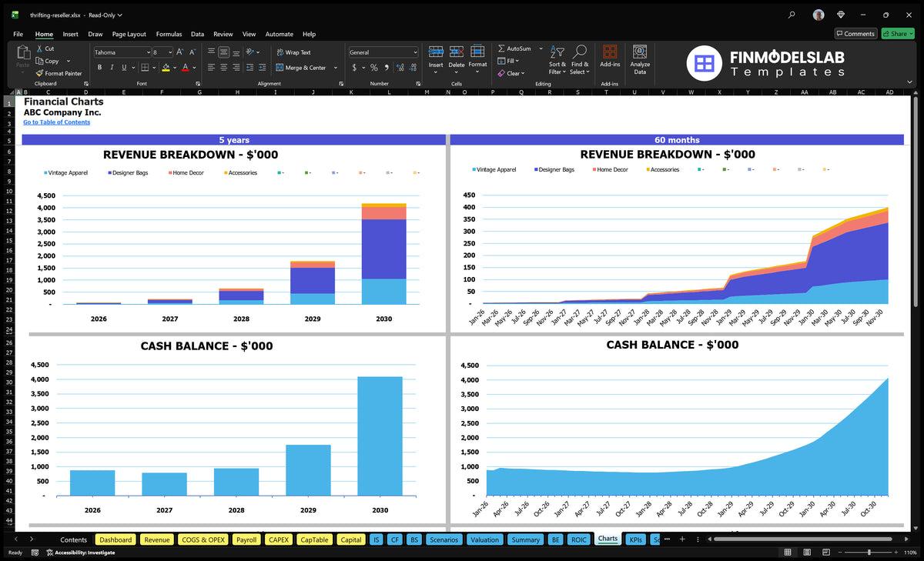Screen dimensions: 924x561
Task: Click the red font color button
Action: (186, 68)
